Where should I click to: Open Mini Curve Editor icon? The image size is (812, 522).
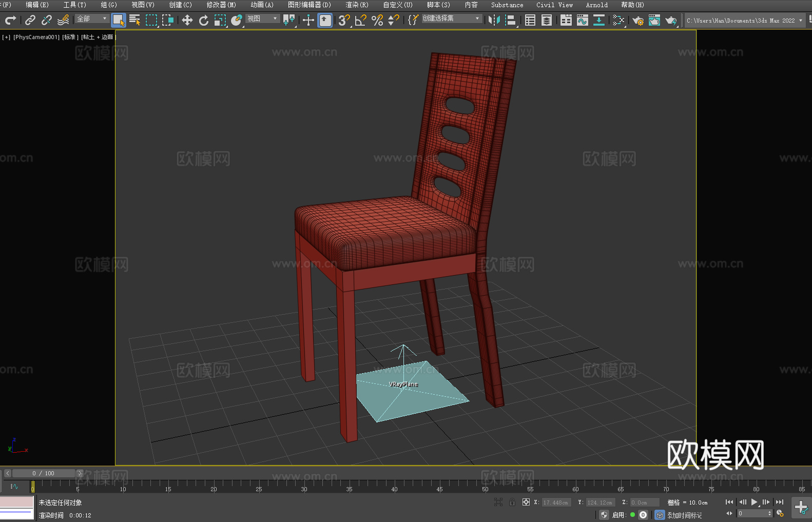pos(14,486)
